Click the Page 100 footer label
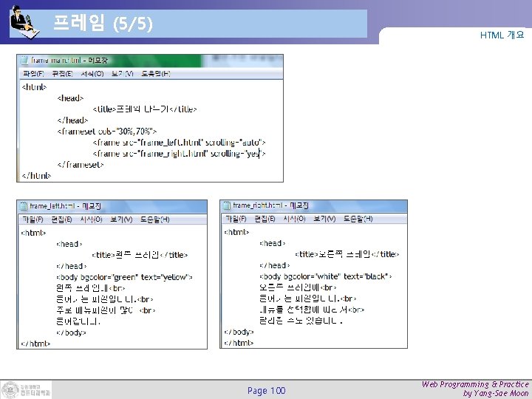Viewport: 532px width, 399px height. (266, 391)
